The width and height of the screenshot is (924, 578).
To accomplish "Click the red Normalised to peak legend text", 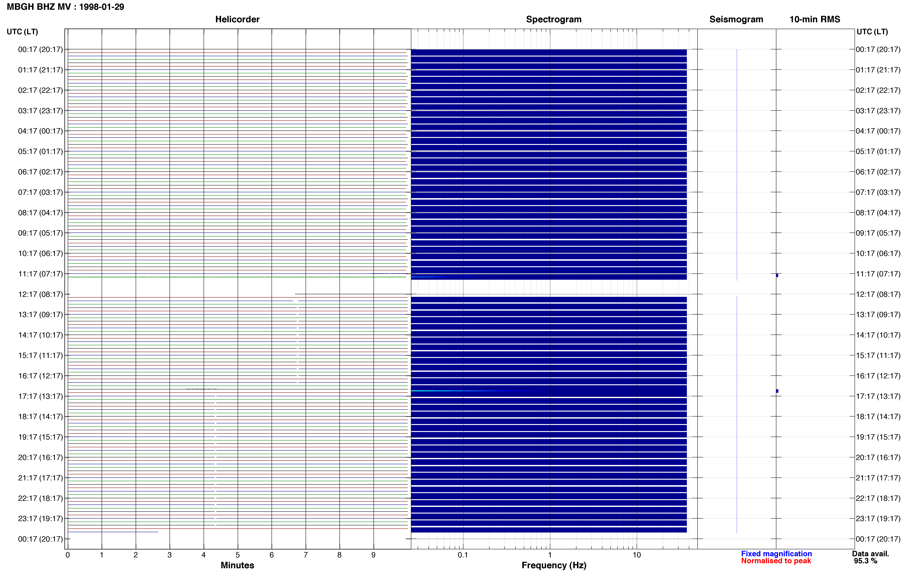I will coord(776,561).
